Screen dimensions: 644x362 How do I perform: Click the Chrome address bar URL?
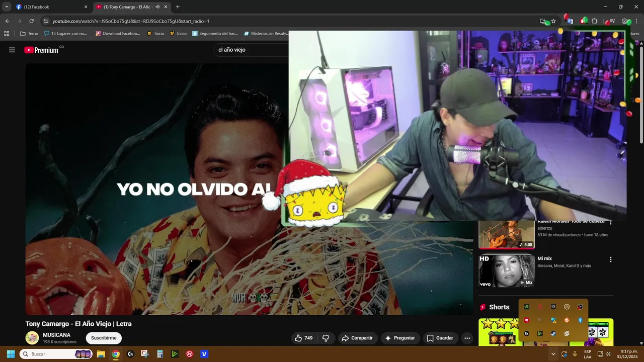point(131,21)
